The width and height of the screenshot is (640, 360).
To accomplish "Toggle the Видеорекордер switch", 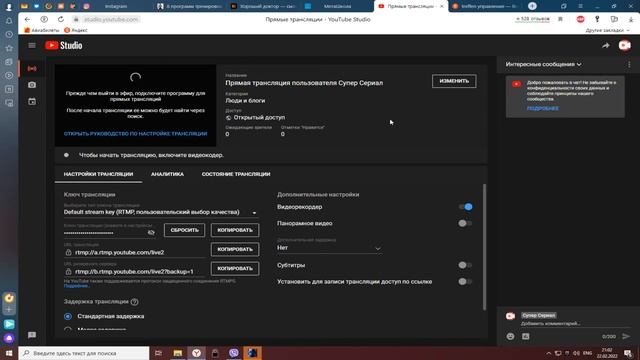I will [x=465, y=207].
